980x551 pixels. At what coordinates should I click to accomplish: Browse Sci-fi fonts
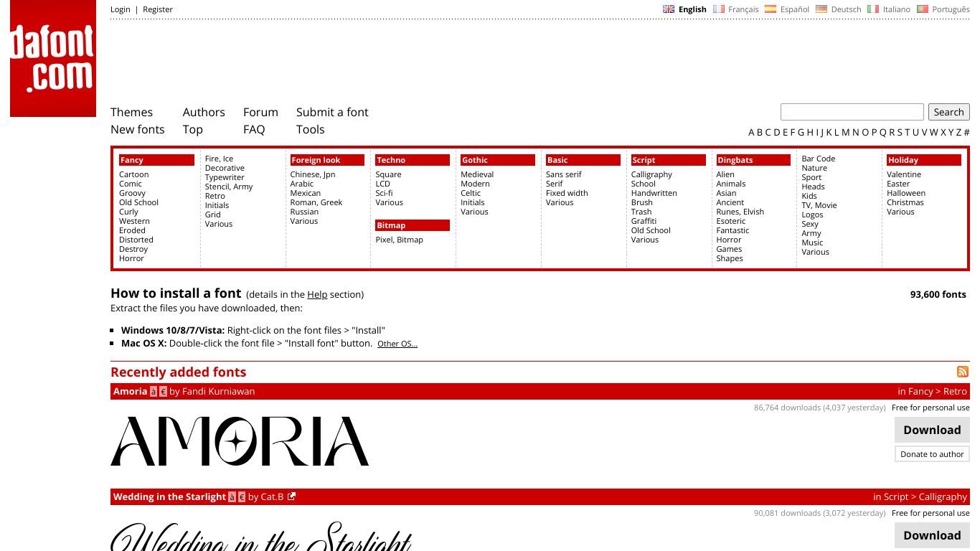tap(384, 193)
